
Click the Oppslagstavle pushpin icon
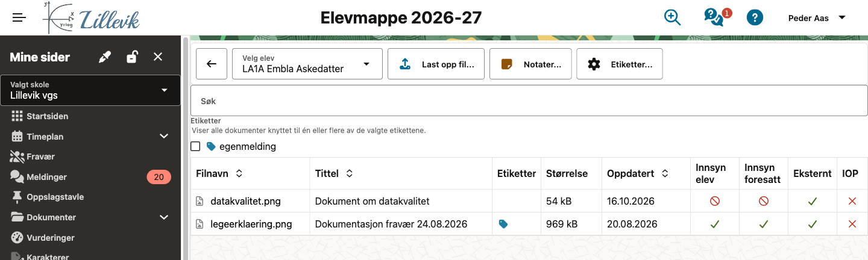(17, 197)
